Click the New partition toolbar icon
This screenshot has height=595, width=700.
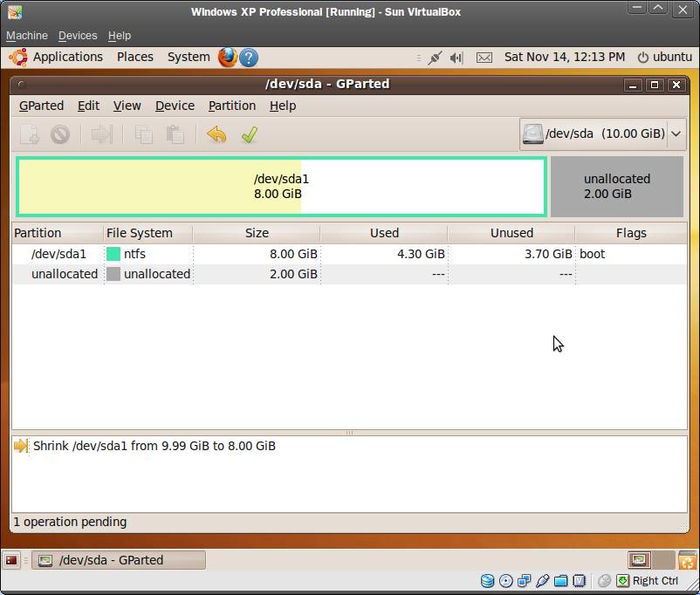[x=30, y=134]
